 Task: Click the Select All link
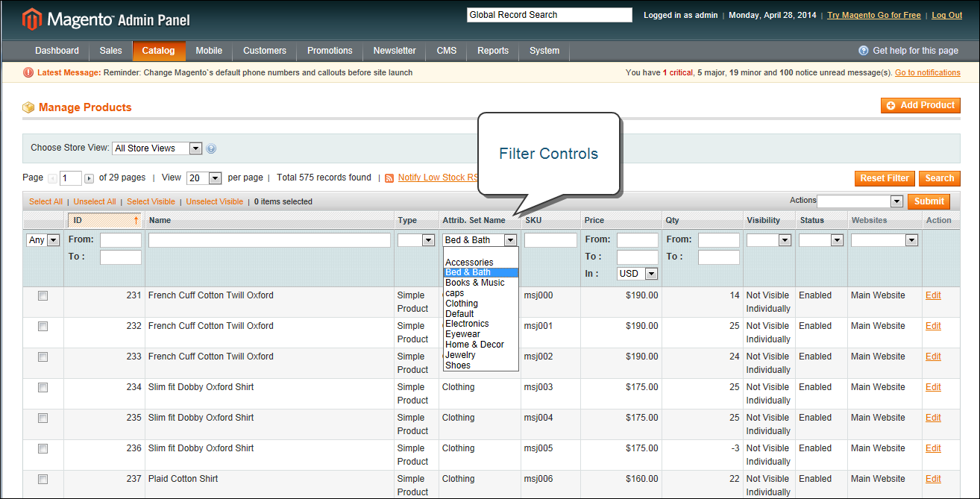pyautogui.click(x=45, y=201)
